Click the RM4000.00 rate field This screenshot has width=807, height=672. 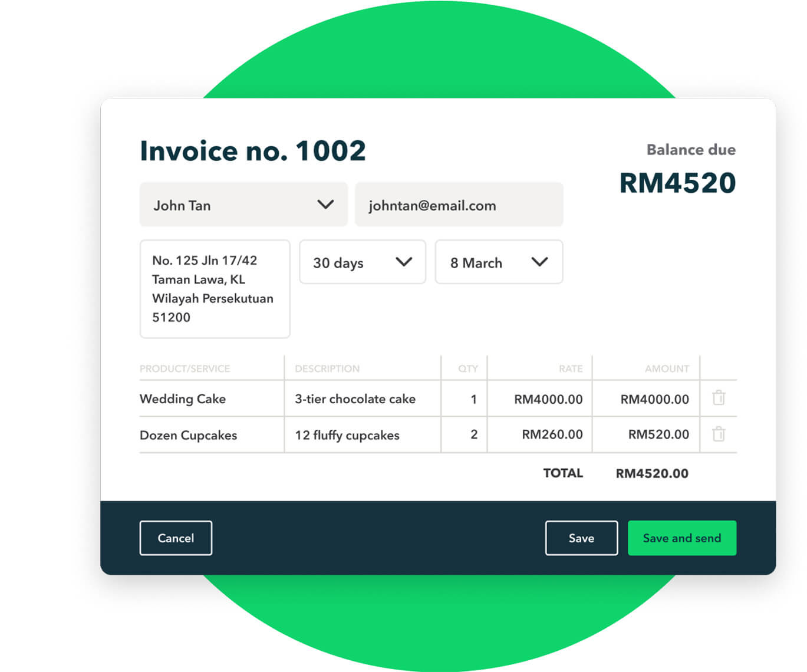[548, 398]
